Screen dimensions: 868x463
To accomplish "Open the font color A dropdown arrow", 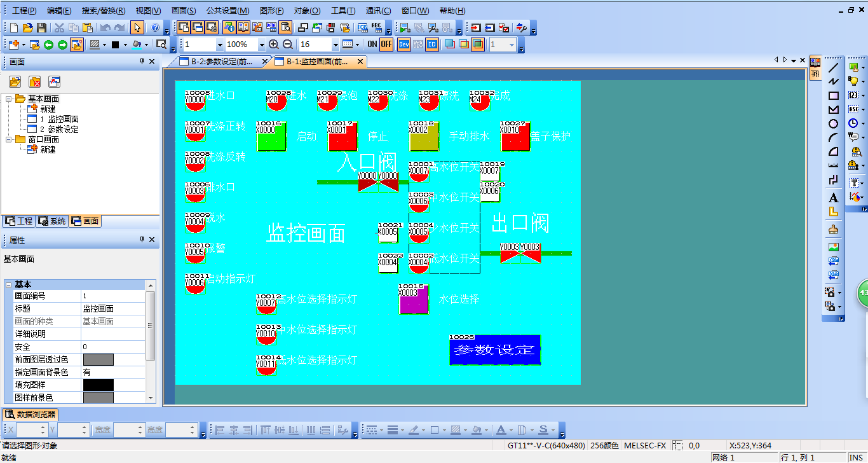I will pyautogui.click(x=510, y=430).
